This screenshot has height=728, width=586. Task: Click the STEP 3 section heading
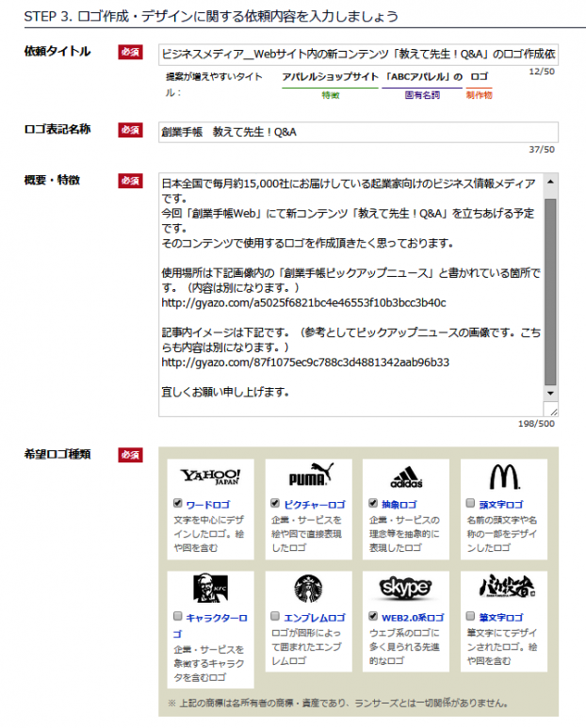click(x=211, y=17)
